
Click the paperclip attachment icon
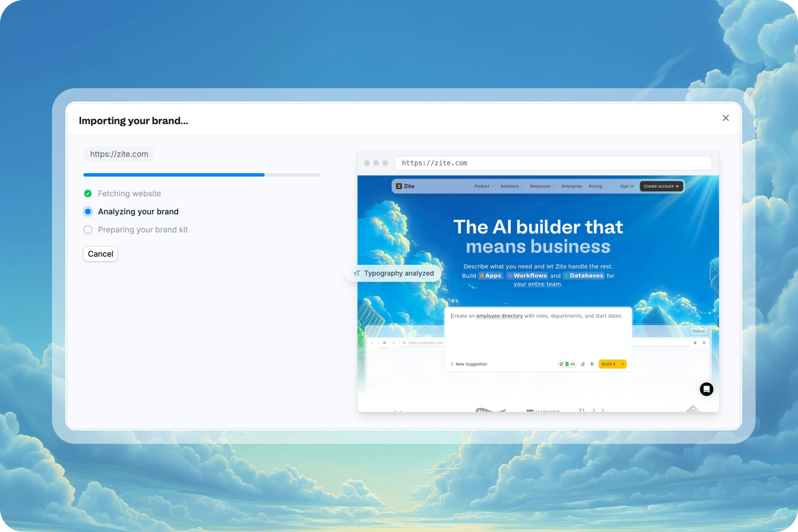coord(583,364)
